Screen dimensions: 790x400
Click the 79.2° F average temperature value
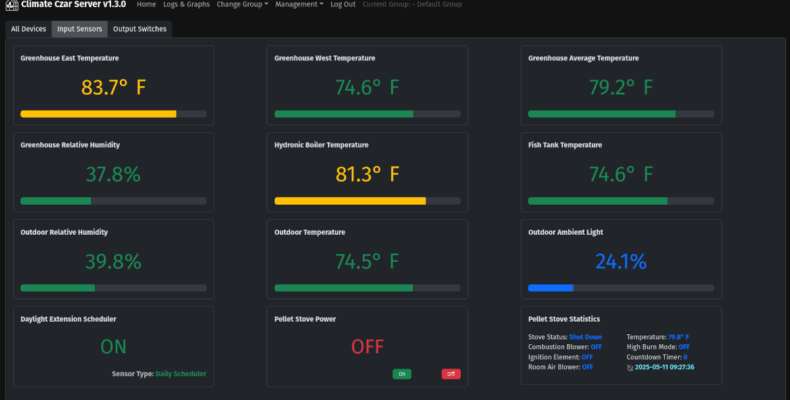(x=621, y=88)
